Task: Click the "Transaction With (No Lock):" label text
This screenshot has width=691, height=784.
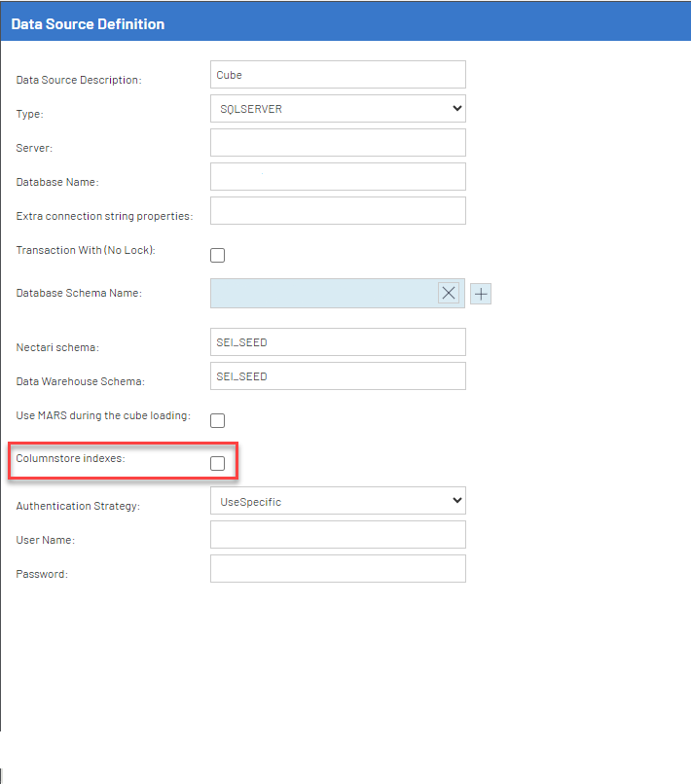Action: tap(86, 250)
